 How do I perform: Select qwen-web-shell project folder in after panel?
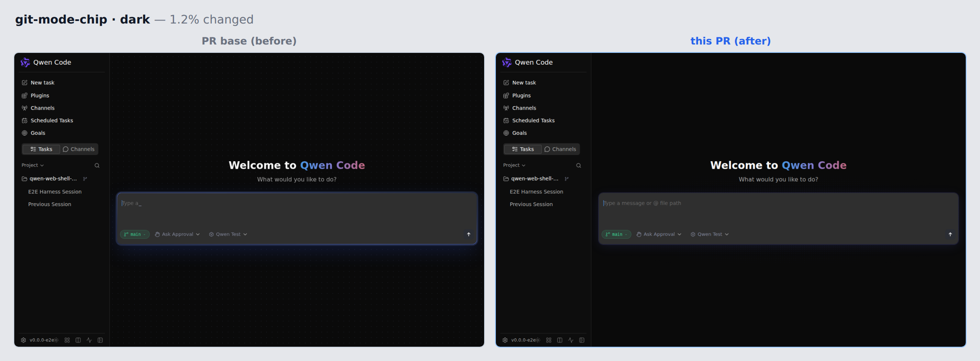click(x=531, y=179)
